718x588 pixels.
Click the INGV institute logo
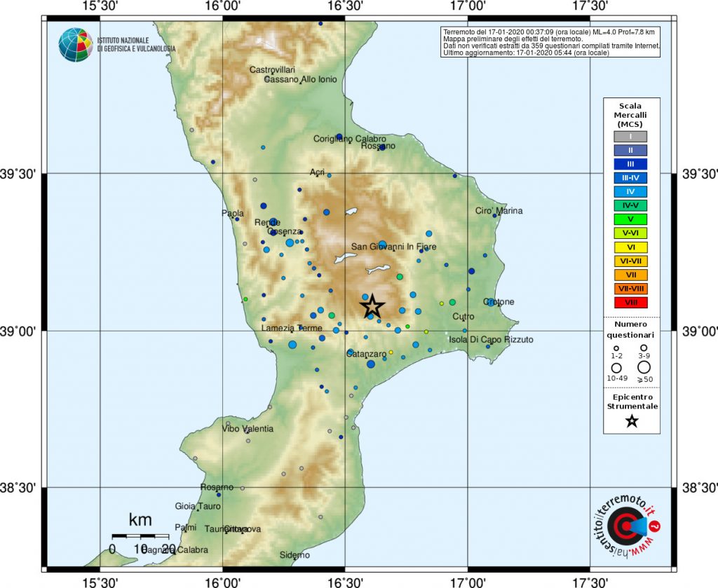74,43
